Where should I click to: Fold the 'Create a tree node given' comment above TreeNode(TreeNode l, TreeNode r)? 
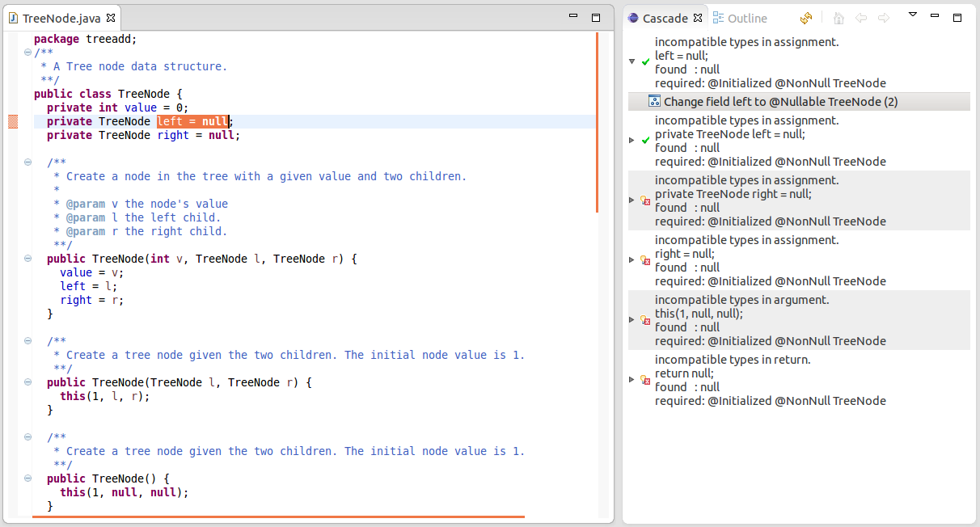tap(27, 341)
